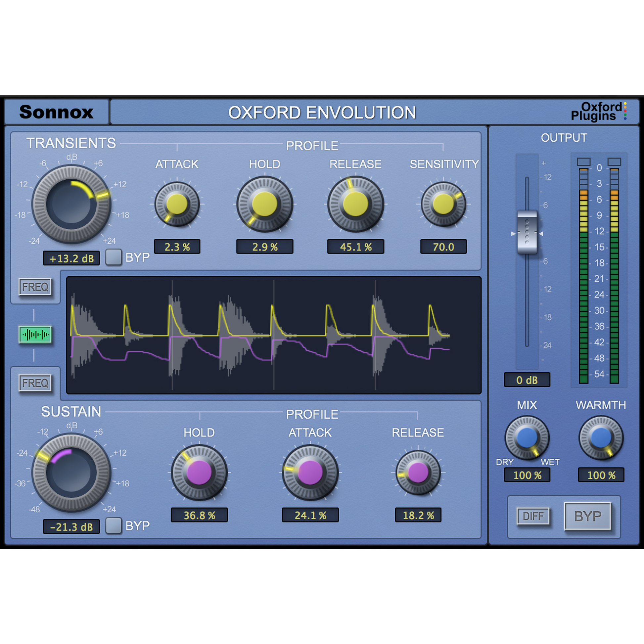Click the Mix 100 % value field

tap(527, 475)
